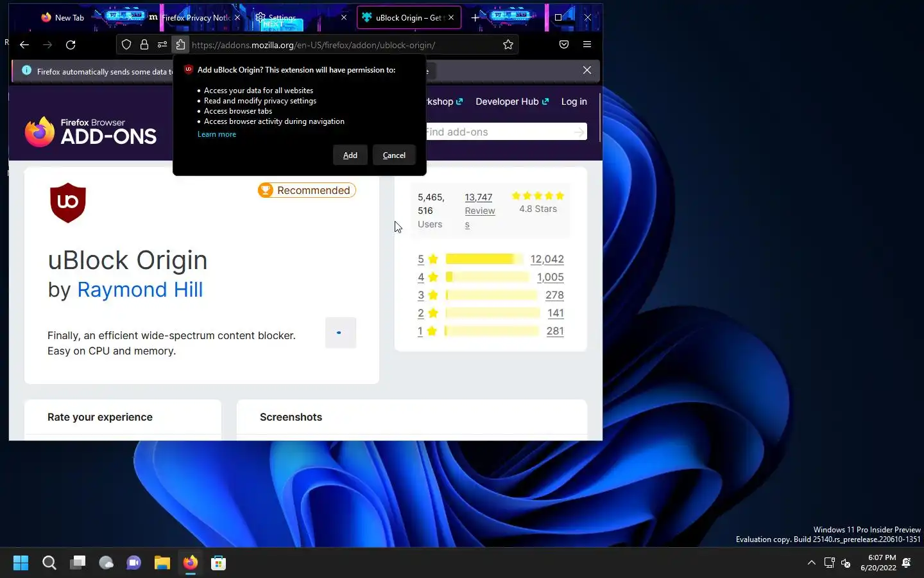This screenshot has height=578, width=924.
Task: Click the 281 one-star count
Action: [x=555, y=331]
